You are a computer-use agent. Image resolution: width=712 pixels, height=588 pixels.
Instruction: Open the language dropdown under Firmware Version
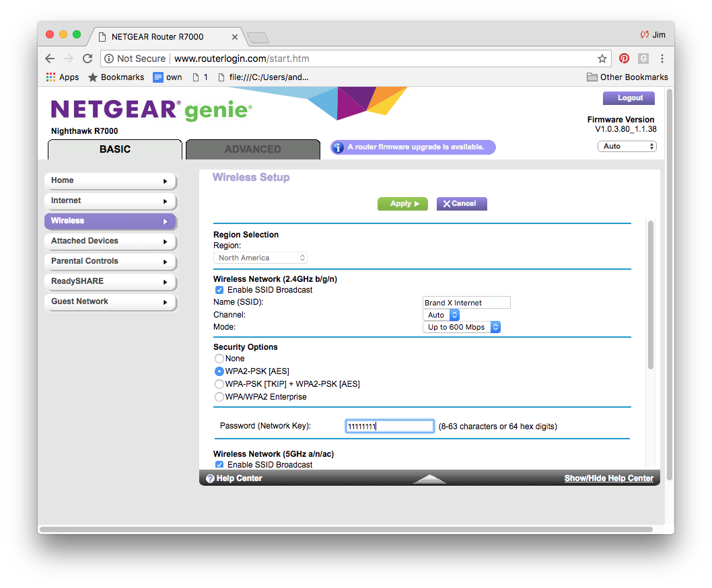click(x=627, y=146)
